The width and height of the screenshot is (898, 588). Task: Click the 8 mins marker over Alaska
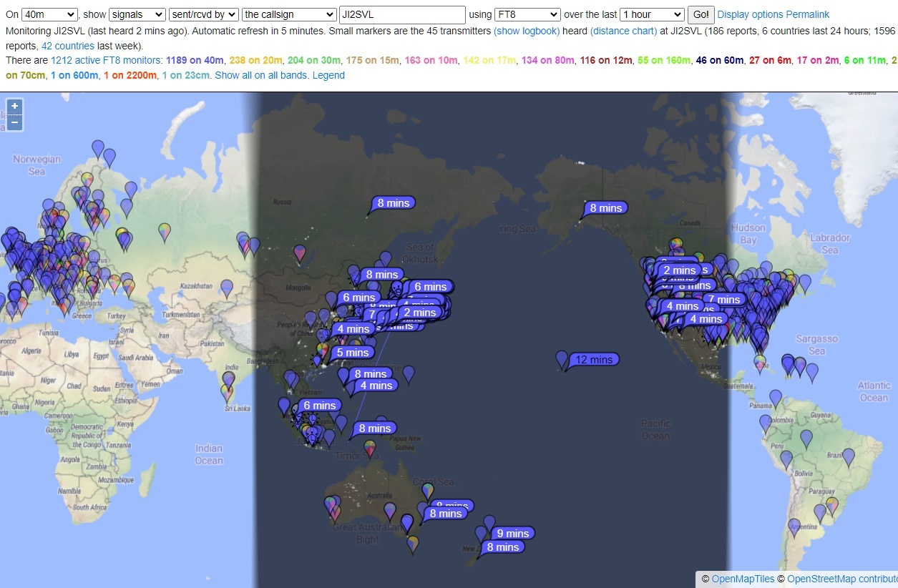605,208
